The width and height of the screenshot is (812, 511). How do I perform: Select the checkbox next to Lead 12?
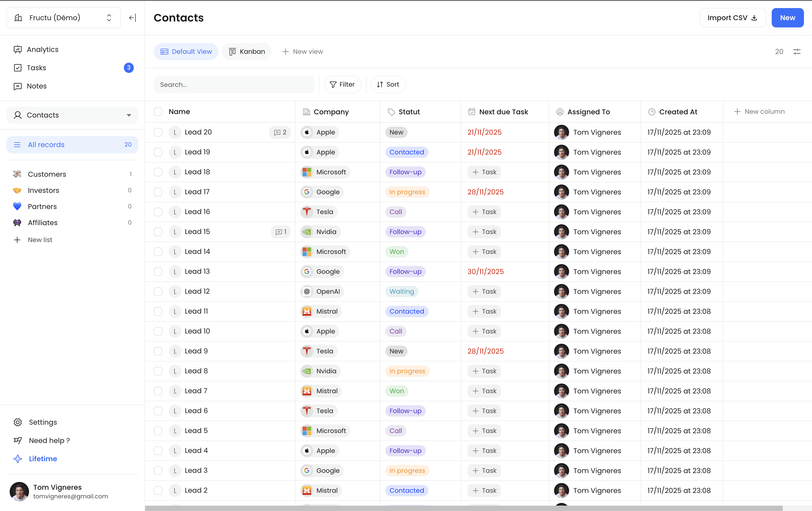(158, 292)
